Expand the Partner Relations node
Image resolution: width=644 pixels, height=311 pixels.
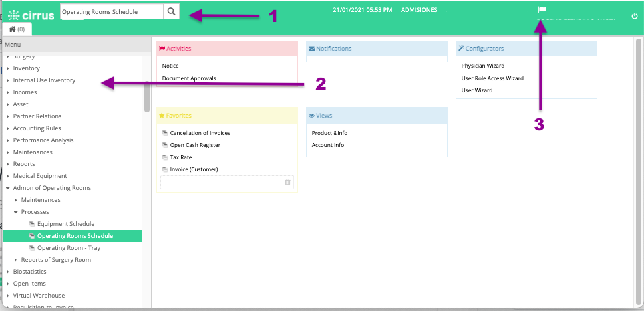point(8,116)
